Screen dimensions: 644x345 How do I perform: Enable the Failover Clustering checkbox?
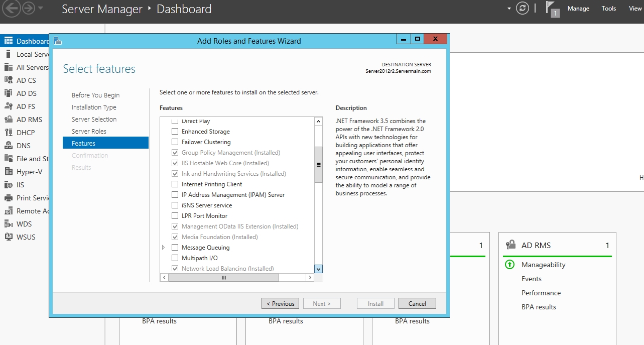coord(175,142)
